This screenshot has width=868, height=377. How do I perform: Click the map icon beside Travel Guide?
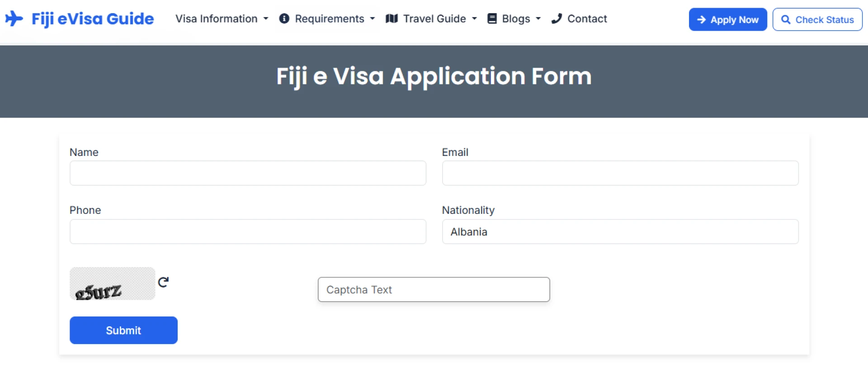(x=392, y=19)
